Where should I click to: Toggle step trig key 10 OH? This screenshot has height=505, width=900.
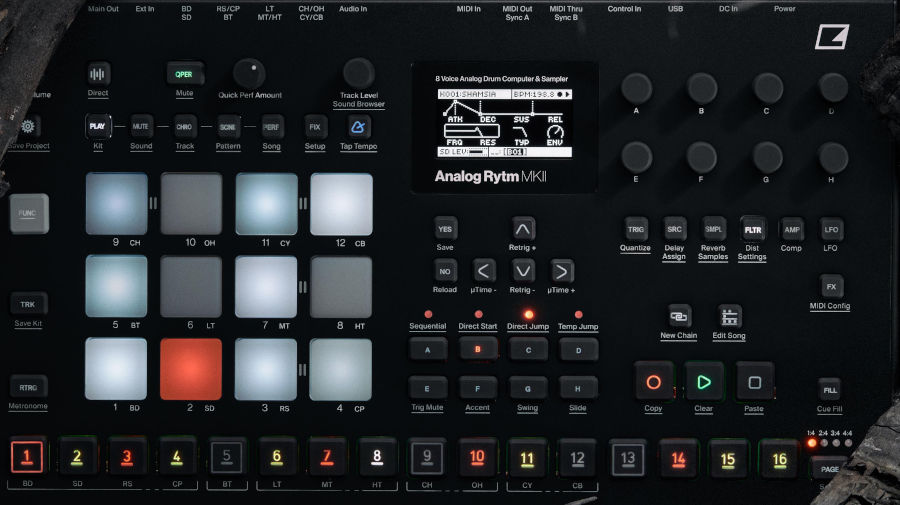(x=477, y=457)
